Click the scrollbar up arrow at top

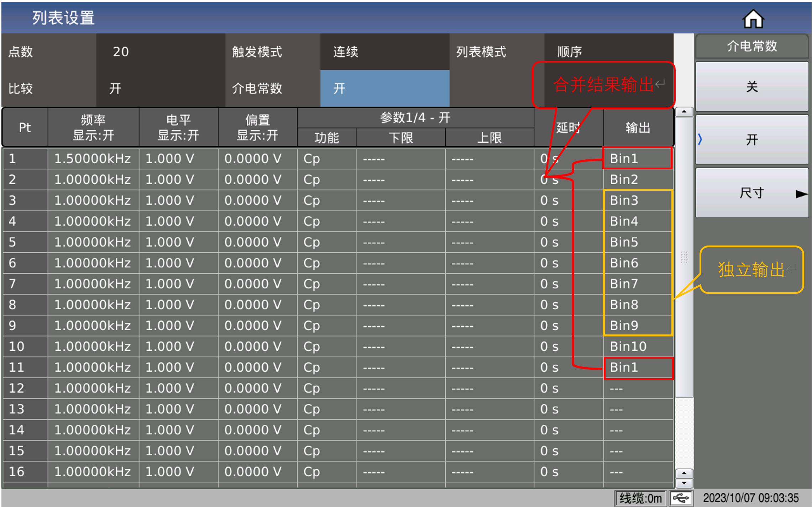[684, 112]
